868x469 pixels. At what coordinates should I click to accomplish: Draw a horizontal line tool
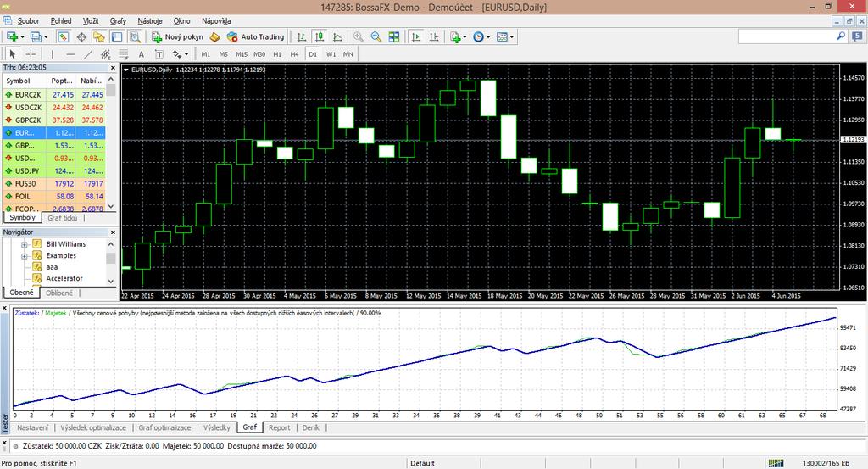70,53
